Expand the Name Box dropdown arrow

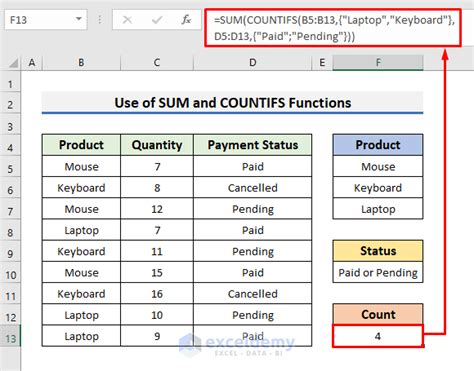click(x=79, y=19)
